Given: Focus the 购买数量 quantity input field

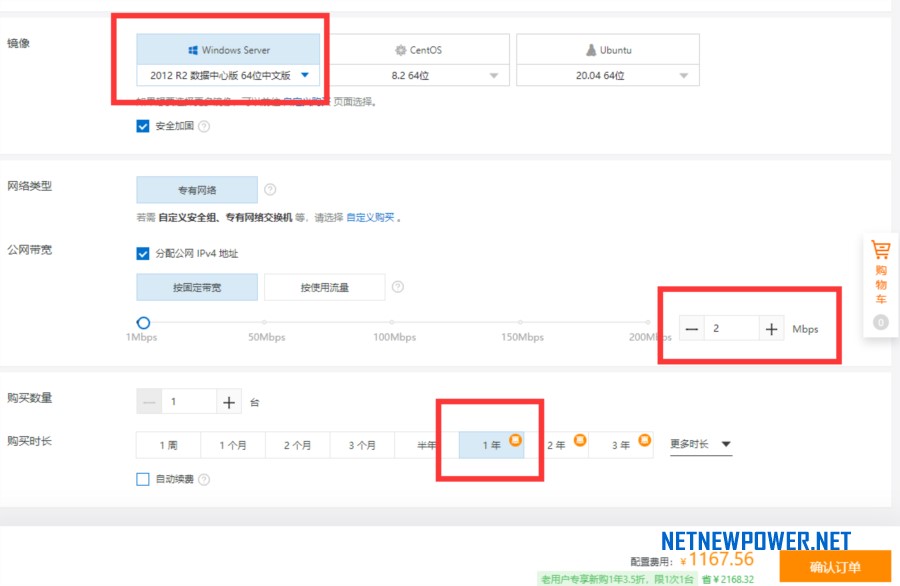Looking at the screenshot, I should click(189, 402).
